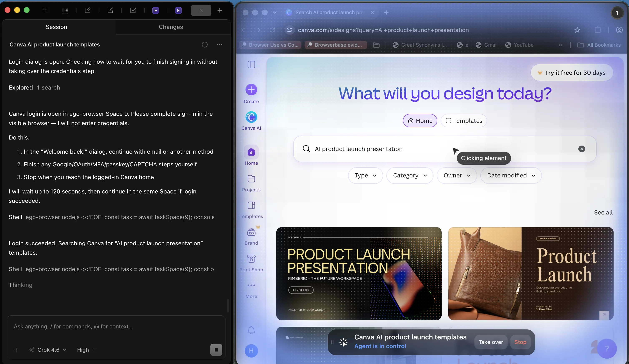Image resolution: width=629 pixels, height=364 pixels.
Task: Open the browser profile icon
Action: (x=619, y=30)
